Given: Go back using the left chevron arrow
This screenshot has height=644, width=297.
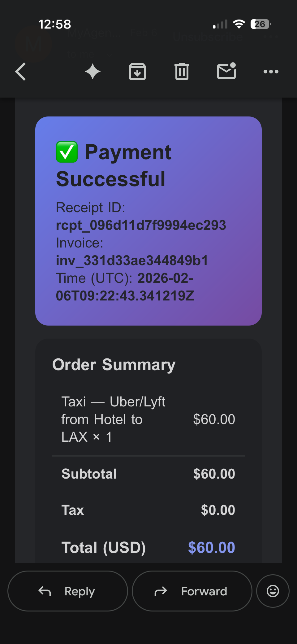Looking at the screenshot, I should 20,72.
